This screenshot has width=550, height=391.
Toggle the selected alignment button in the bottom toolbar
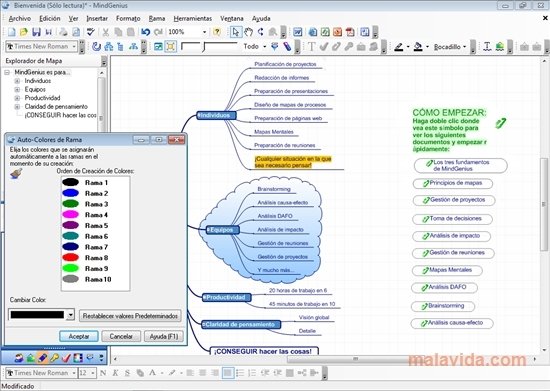click(228, 373)
